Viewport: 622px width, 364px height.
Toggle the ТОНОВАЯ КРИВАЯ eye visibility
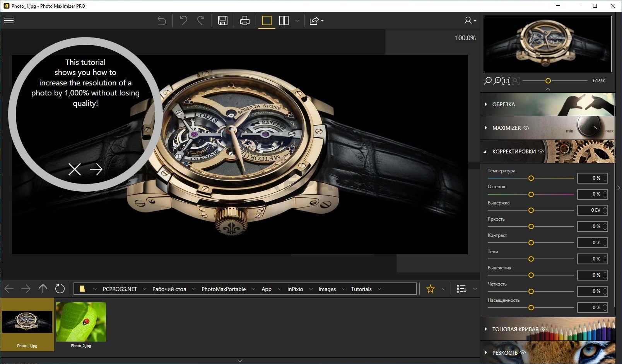pos(543,329)
